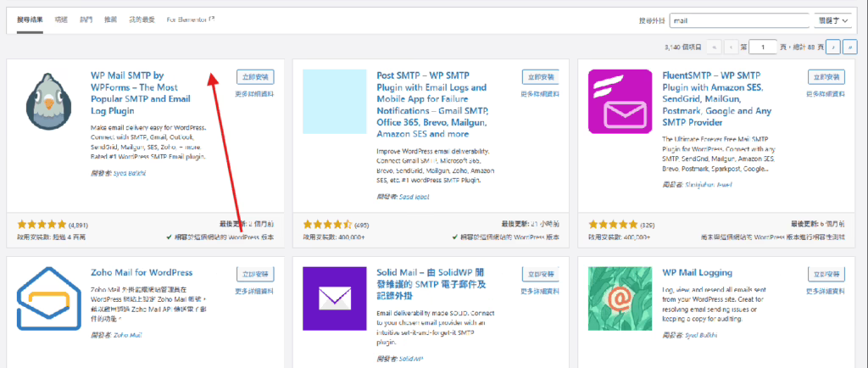The height and width of the screenshot is (368, 868).
Task: Go to the next results page
Action: [833, 47]
